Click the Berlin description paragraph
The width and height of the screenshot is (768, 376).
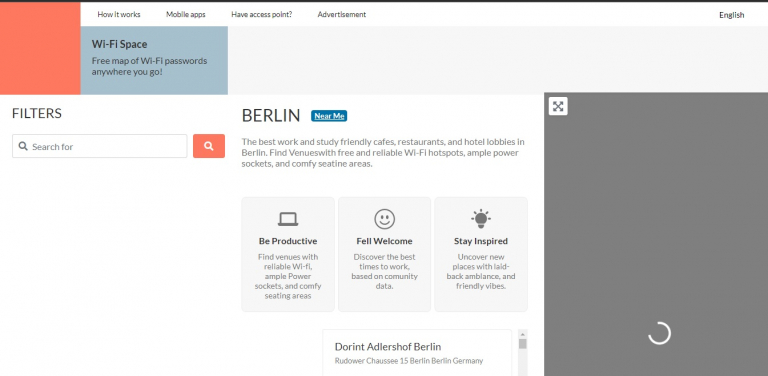tap(383, 153)
